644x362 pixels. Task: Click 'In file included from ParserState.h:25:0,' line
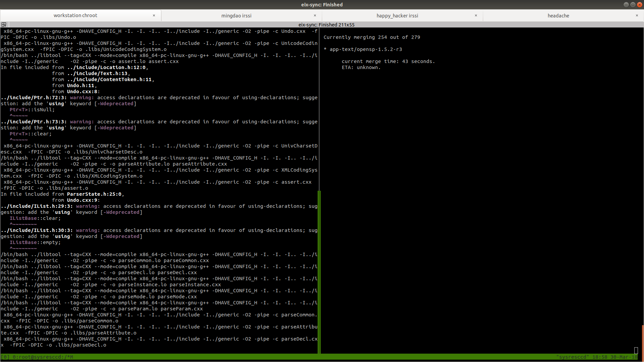[x=62, y=194]
